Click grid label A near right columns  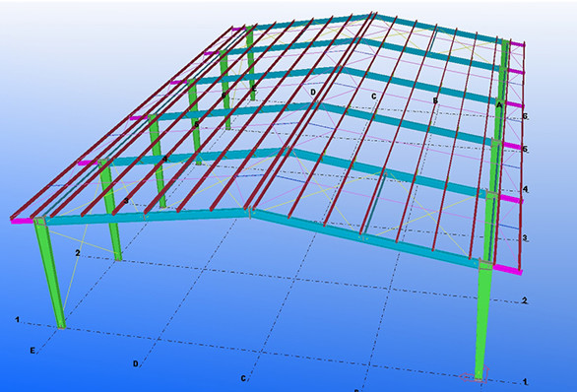click(499, 105)
